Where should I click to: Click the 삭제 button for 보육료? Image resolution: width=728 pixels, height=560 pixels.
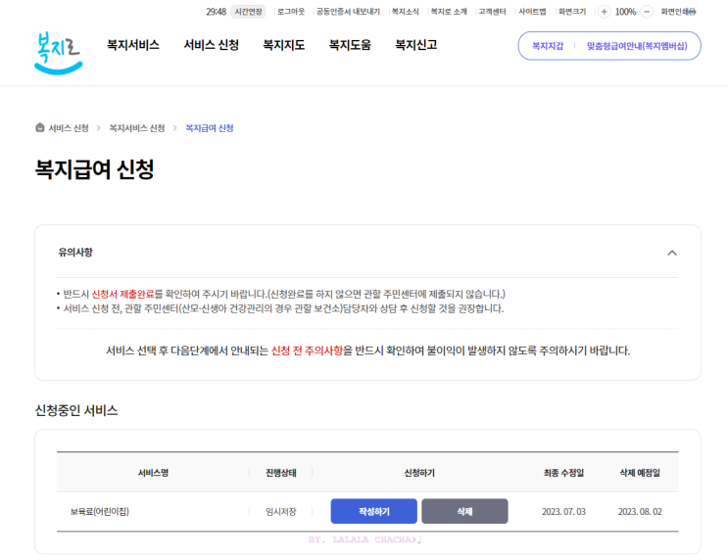click(464, 511)
